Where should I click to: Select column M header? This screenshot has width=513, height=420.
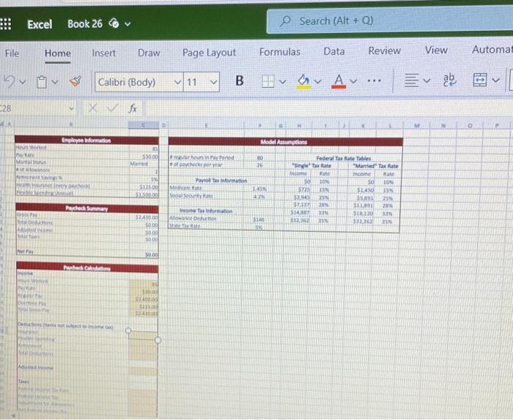pos(416,125)
